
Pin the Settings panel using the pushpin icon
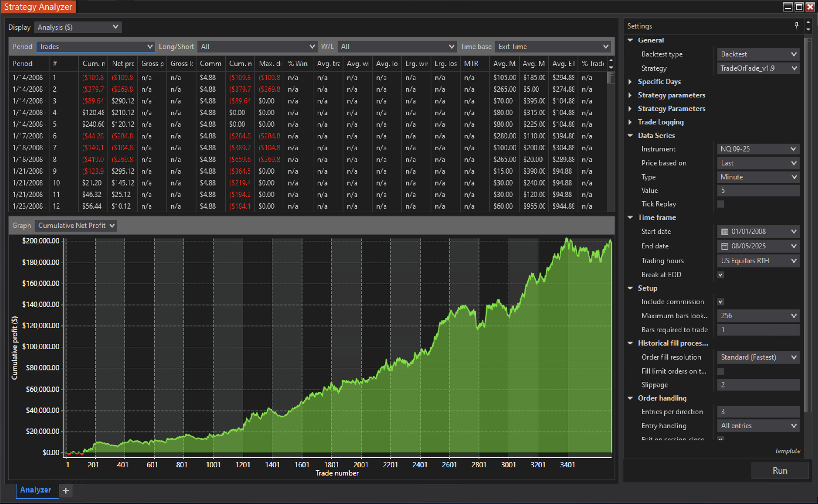tap(797, 25)
